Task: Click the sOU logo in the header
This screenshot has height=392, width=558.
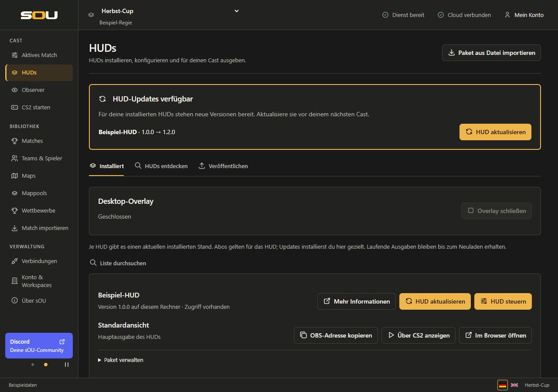Action: 39,15
